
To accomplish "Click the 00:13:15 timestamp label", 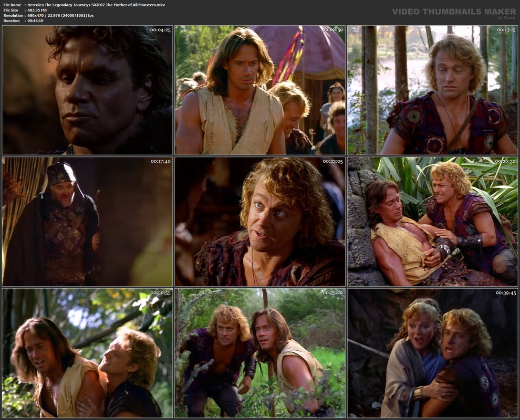I will coord(506,30).
